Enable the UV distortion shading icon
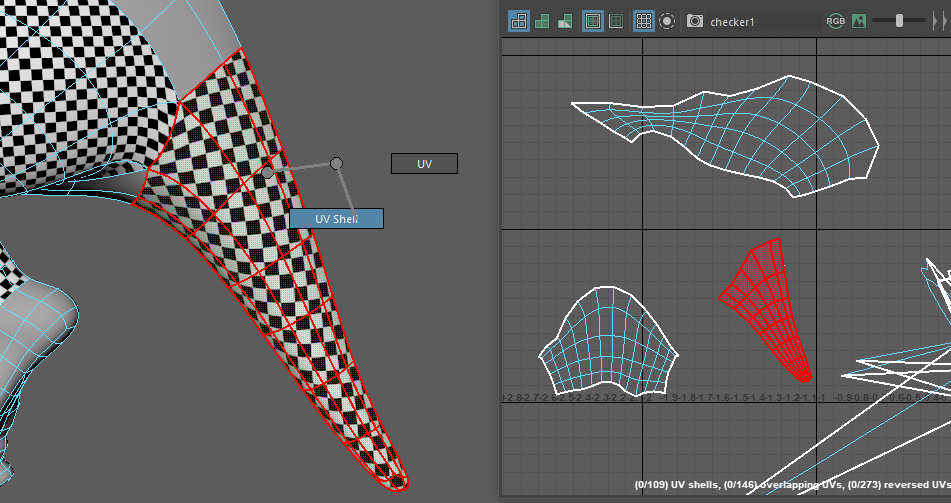 [x=565, y=21]
